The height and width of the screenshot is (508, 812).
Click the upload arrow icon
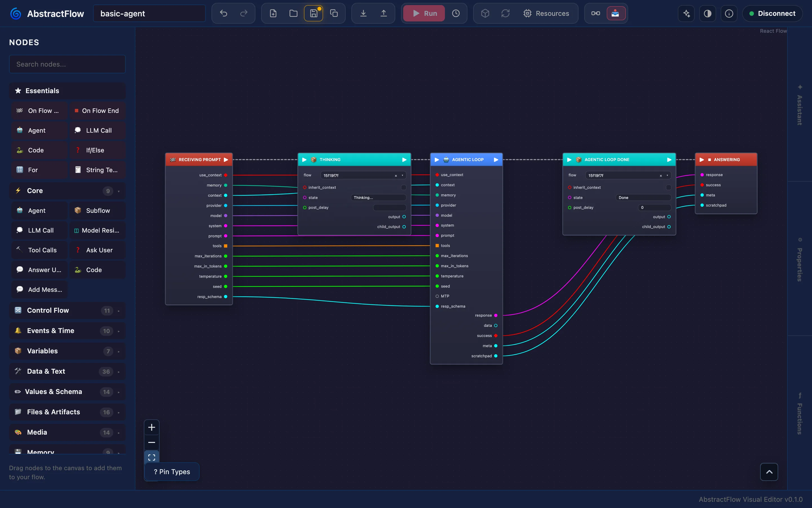383,14
